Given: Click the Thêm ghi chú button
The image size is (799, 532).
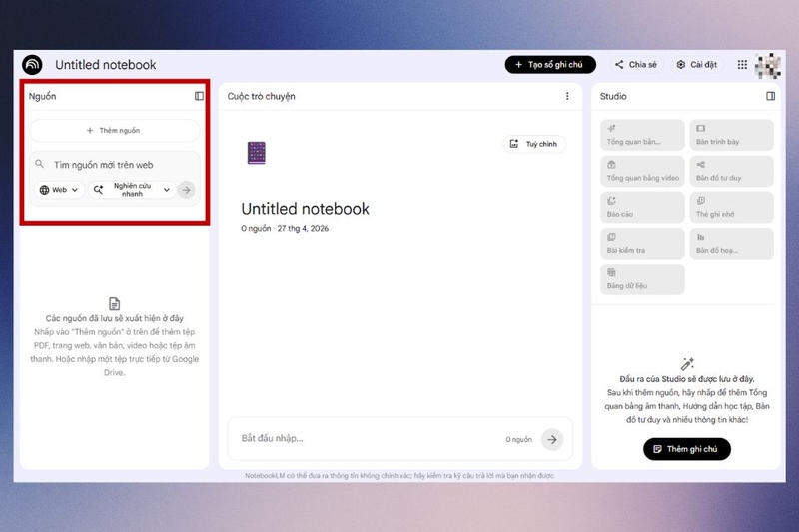Looking at the screenshot, I should [687, 449].
